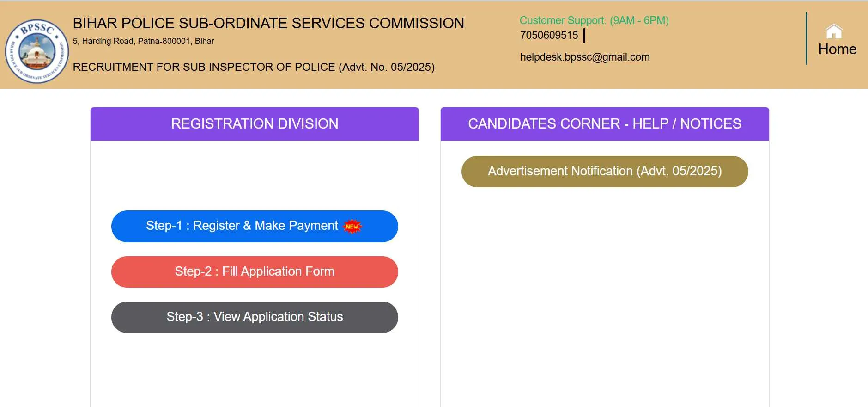Image resolution: width=868 pixels, height=407 pixels.
Task: Click the red NEW starburst badge
Action: 352,226
